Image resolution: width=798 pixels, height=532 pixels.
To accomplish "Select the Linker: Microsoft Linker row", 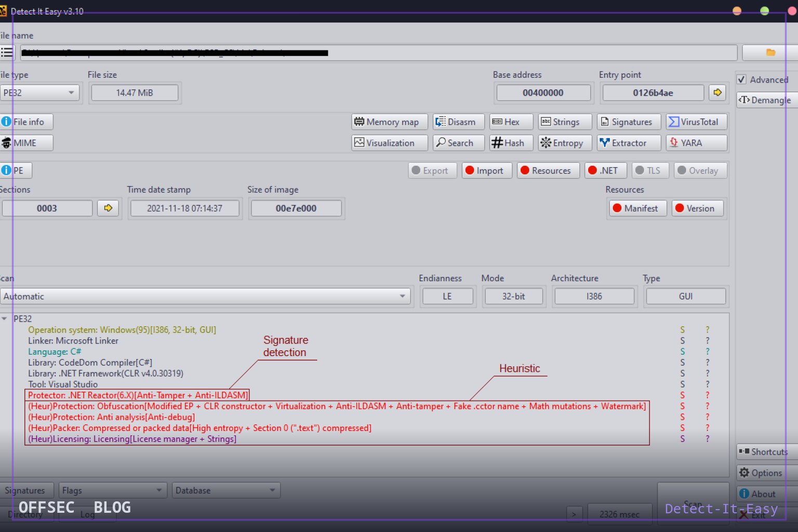I will pyautogui.click(x=73, y=340).
